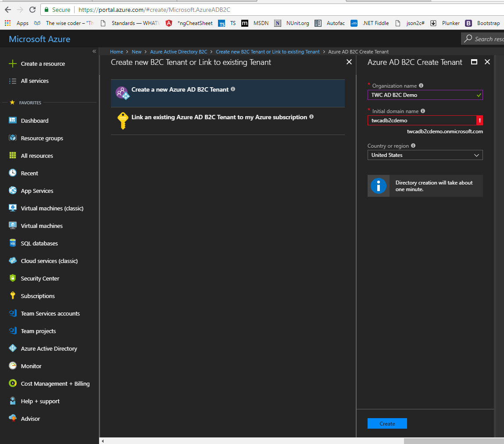
Task: Open the Apps bookmark shortcut
Action: [x=17, y=23]
